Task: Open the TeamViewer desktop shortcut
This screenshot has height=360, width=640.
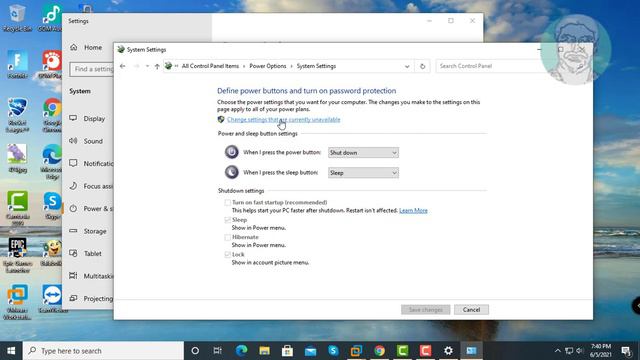Action: point(53,299)
